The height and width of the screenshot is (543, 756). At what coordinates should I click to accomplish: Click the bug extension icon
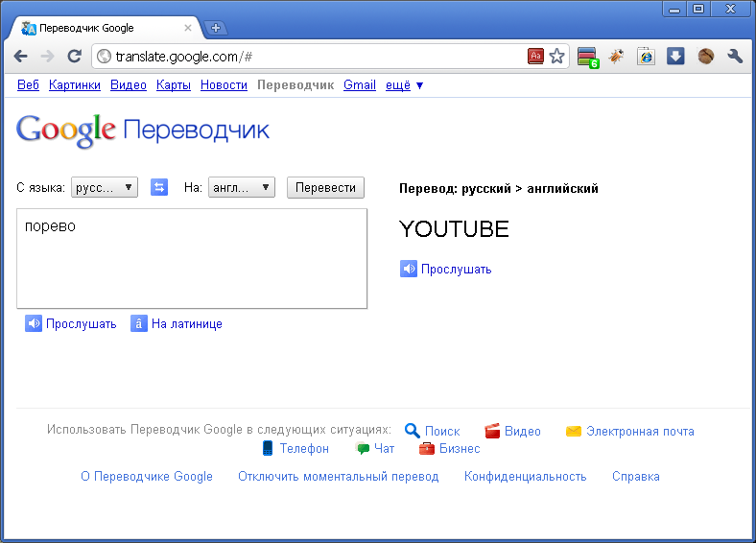click(x=616, y=57)
